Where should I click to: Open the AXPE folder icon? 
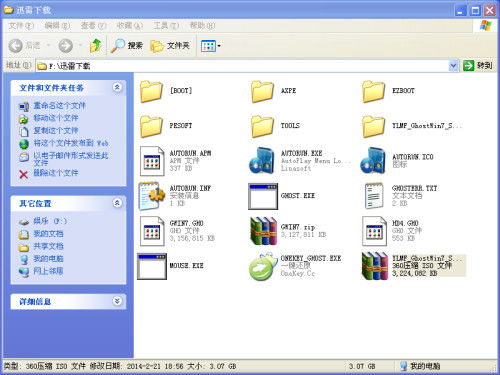[x=262, y=91]
